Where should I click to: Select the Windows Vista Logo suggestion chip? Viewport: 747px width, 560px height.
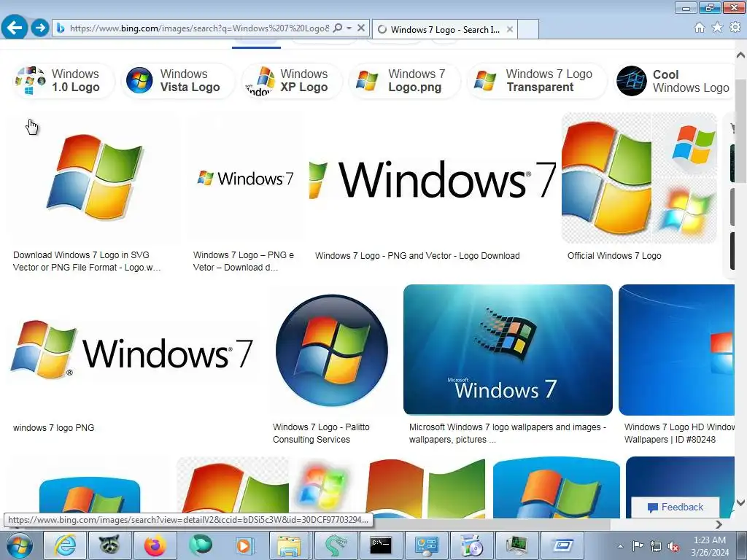pos(178,81)
